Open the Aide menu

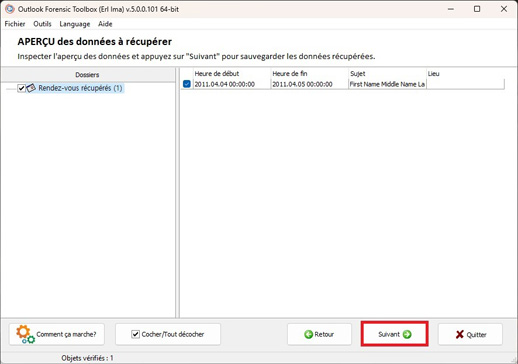click(105, 24)
